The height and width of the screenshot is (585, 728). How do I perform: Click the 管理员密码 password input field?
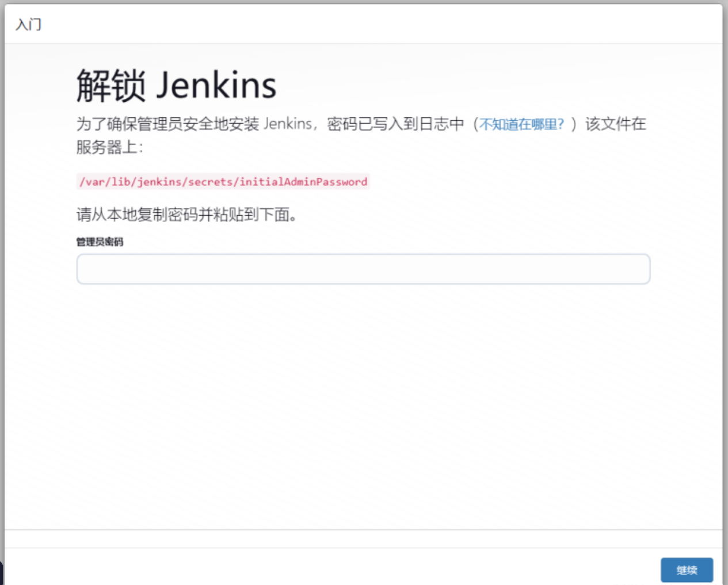coord(363,269)
